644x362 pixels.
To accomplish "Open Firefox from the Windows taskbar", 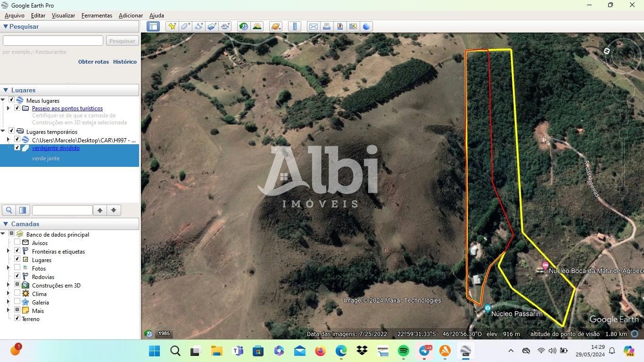I will tap(320, 351).
